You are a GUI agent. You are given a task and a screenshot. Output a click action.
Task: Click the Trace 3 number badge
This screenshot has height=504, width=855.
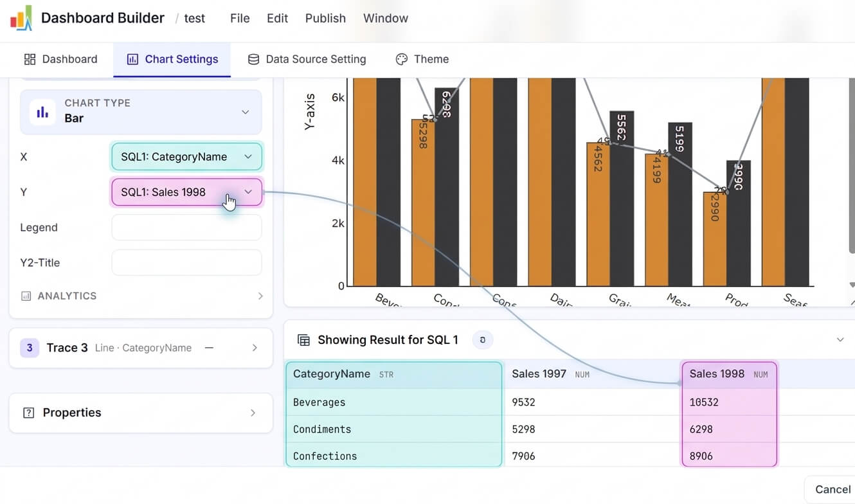point(30,348)
